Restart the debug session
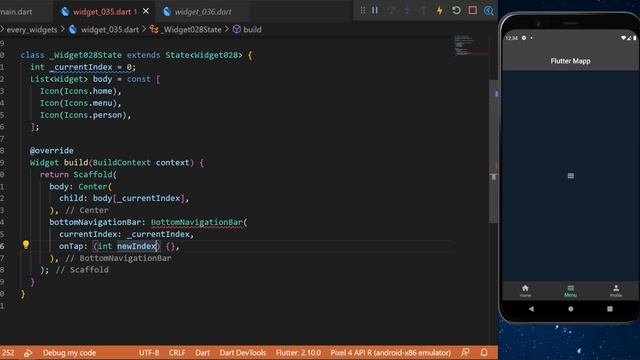The height and width of the screenshot is (360, 640). click(456, 10)
